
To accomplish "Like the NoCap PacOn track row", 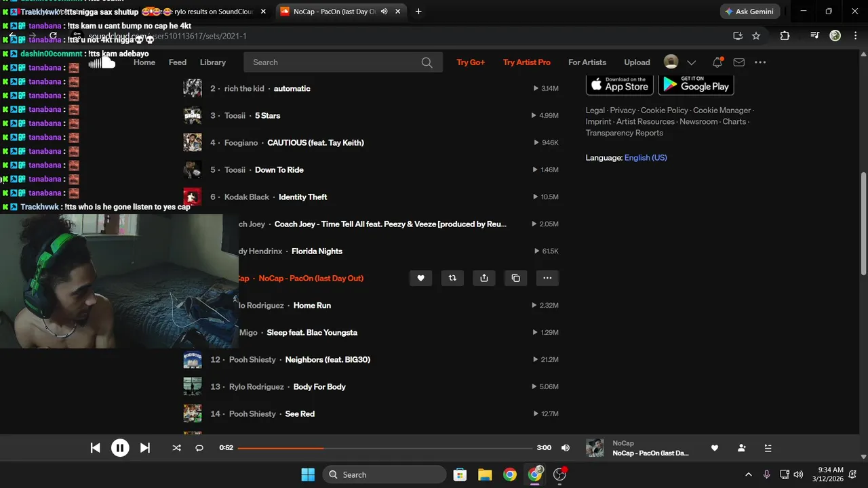I will (420, 278).
